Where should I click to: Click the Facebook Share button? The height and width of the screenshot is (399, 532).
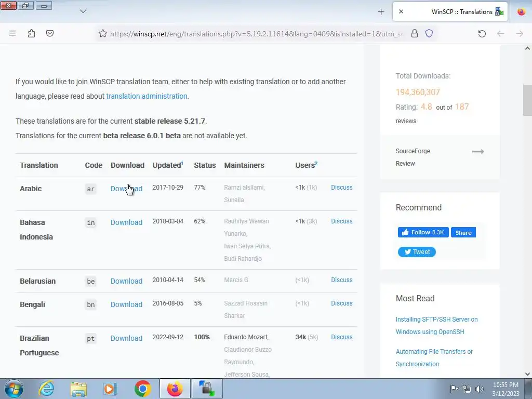[463, 232]
